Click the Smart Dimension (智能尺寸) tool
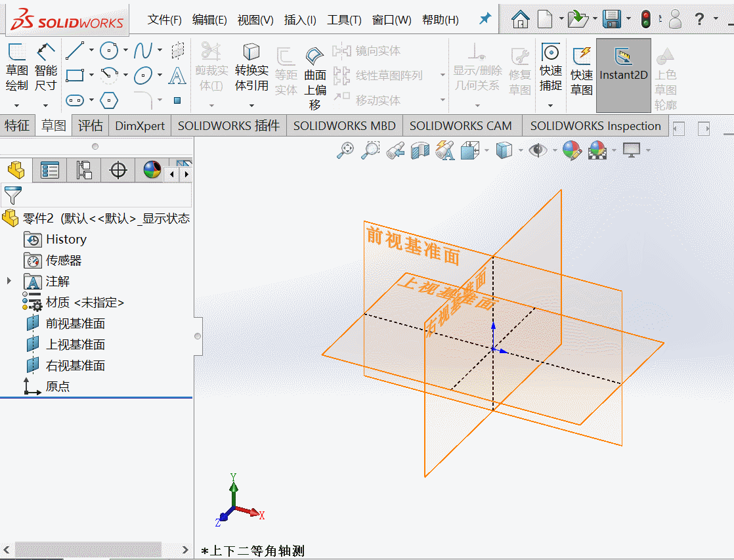The image size is (734, 560). 45,67
